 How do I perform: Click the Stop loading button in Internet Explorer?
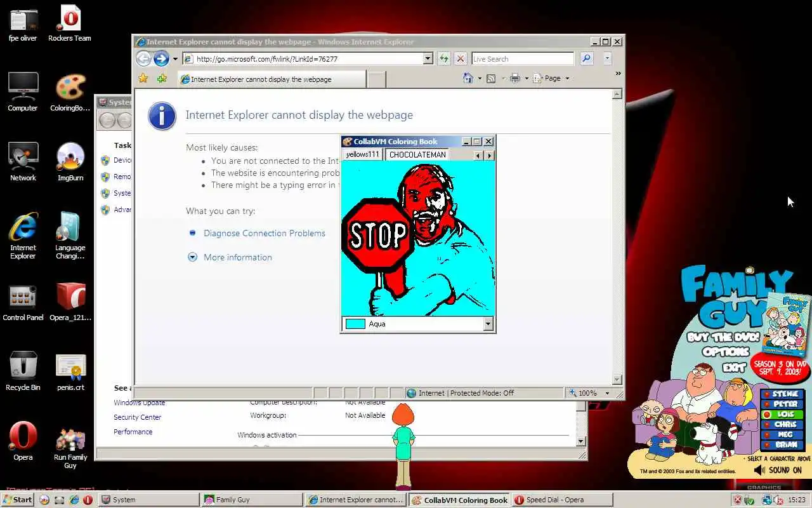pos(461,59)
